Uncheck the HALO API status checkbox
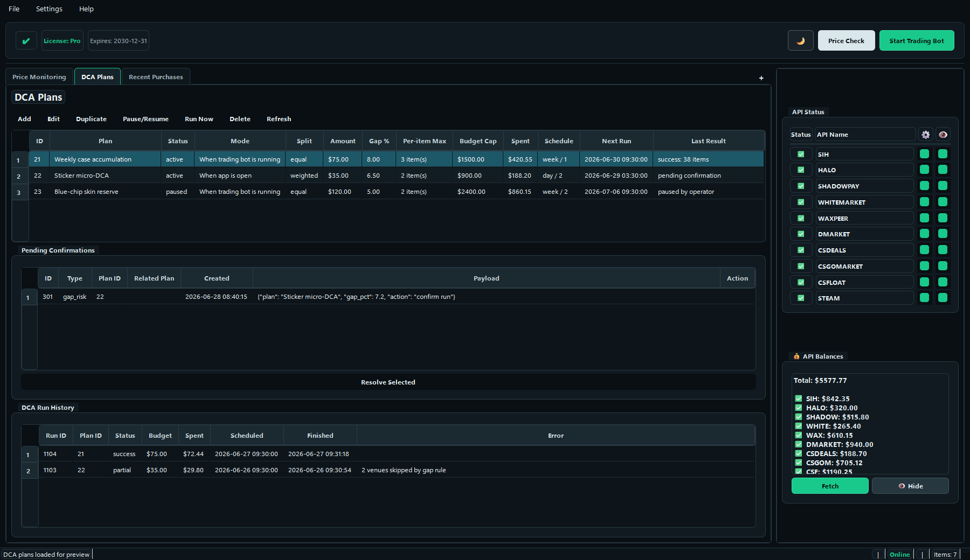Screen dimensions: 970x560 (x=801, y=170)
